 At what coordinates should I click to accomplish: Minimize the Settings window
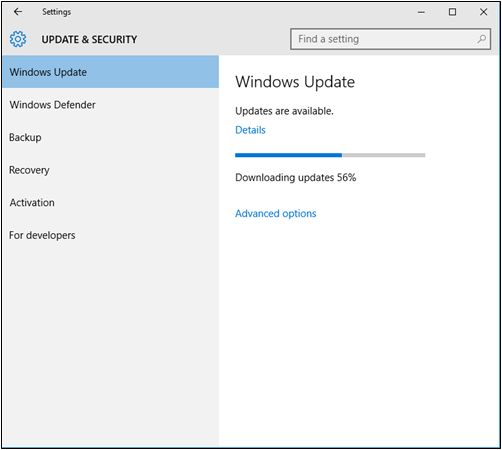coord(421,12)
